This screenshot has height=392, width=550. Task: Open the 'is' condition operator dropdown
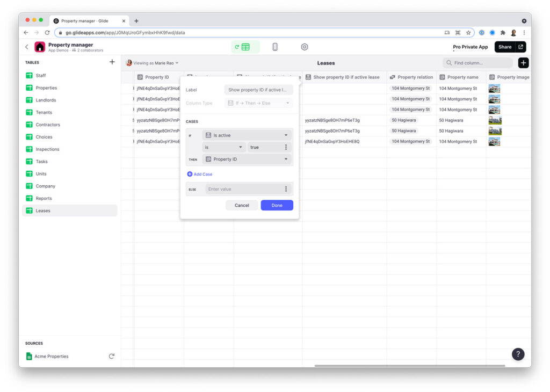pyautogui.click(x=223, y=147)
